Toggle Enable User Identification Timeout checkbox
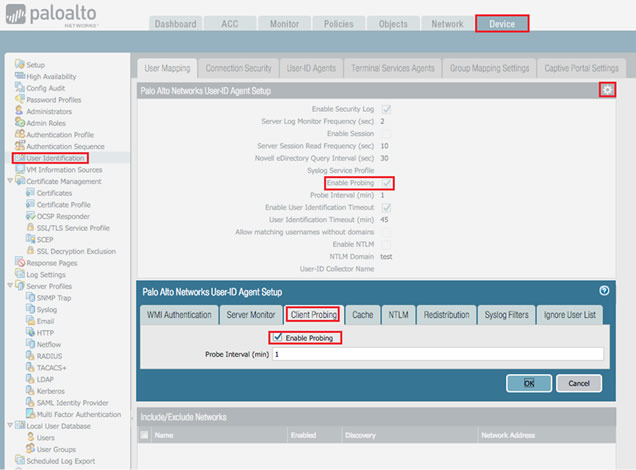This screenshot has height=470, width=636. coord(386,207)
